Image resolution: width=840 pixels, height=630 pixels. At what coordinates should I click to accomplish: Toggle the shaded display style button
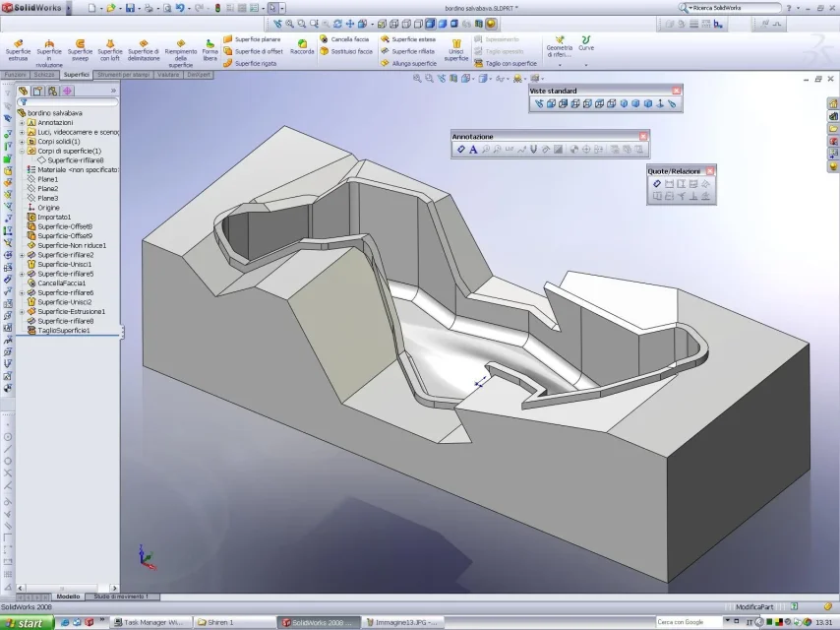[x=443, y=24]
